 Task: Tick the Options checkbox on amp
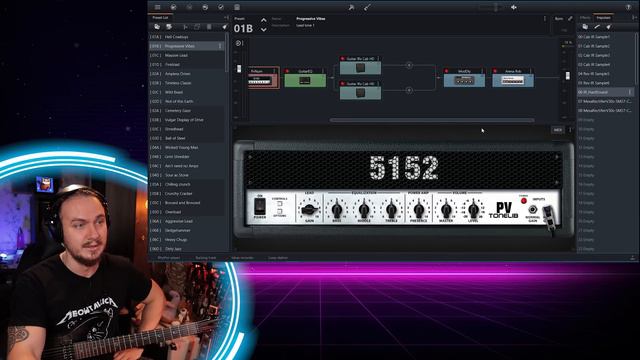point(280,211)
